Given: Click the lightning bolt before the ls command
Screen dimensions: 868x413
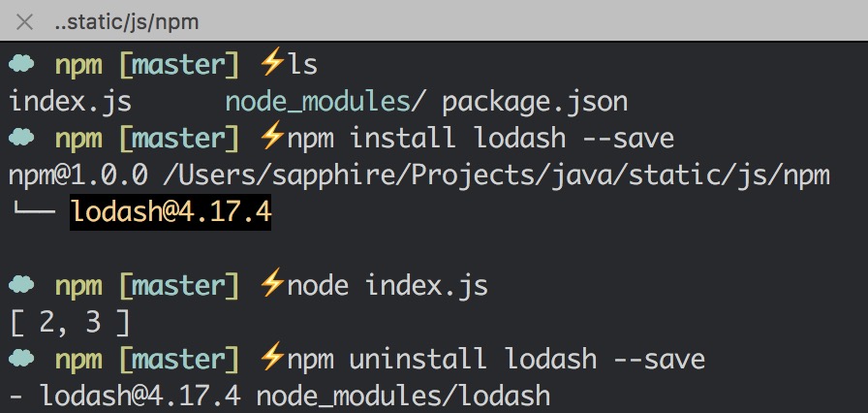Looking at the screenshot, I should (x=272, y=63).
